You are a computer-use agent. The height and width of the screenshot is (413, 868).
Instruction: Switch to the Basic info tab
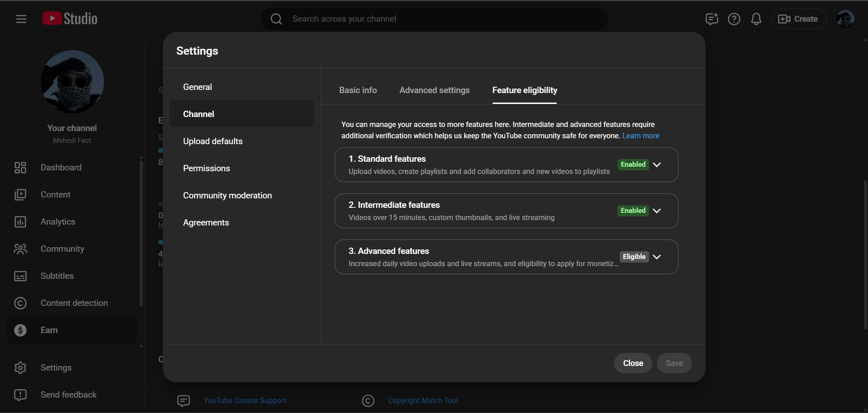pyautogui.click(x=358, y=90)
